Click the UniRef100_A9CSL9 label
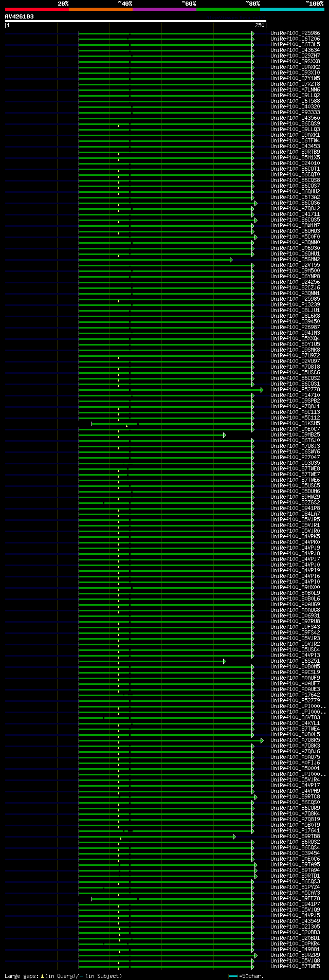 (x=295, y=673)
